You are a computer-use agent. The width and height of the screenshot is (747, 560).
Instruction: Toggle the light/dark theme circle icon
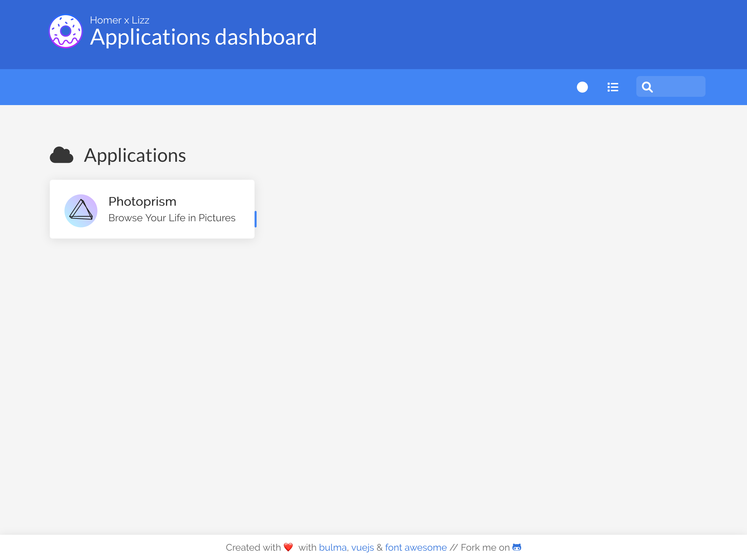[582, 87]
